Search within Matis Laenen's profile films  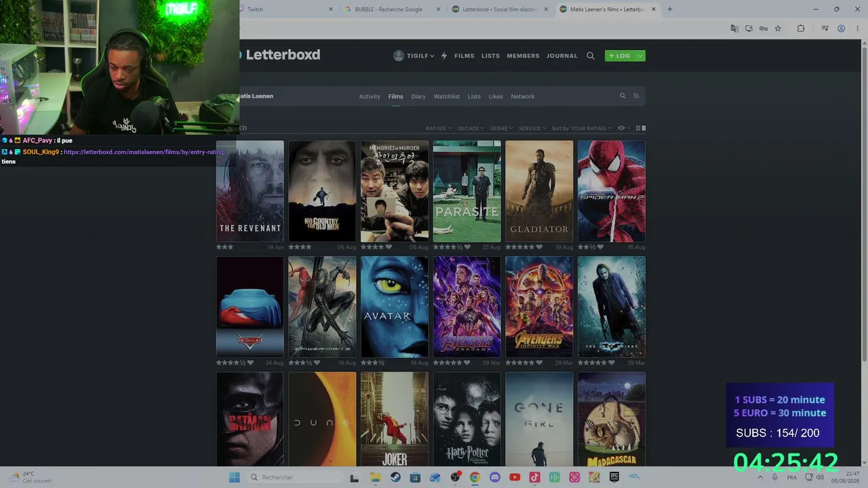[623, 96]
